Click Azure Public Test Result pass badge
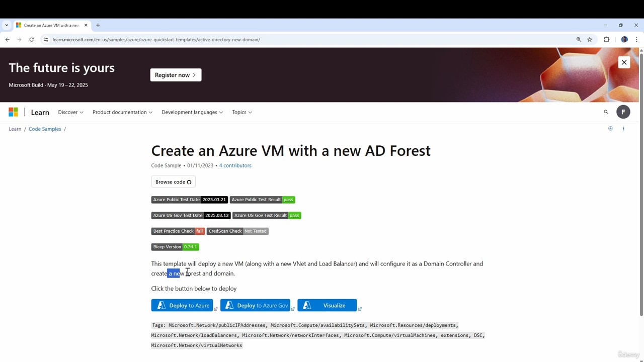644x362 pixels. tap(262, 200)
